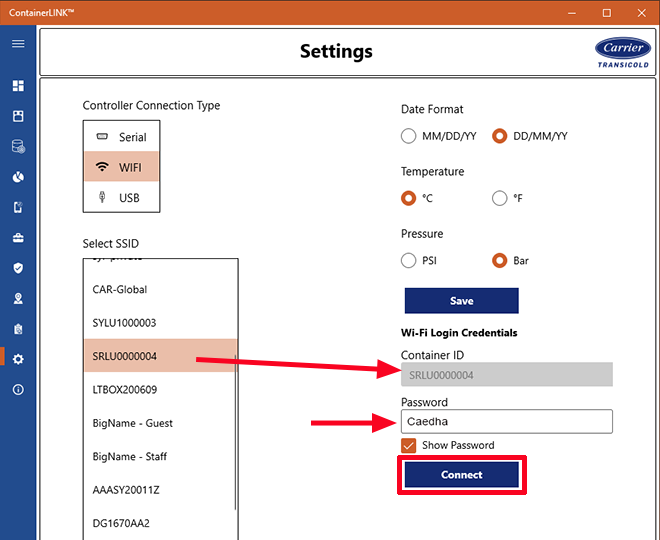Select WIFI connection type
Screen dimensions: 660x540
point(121,167)
